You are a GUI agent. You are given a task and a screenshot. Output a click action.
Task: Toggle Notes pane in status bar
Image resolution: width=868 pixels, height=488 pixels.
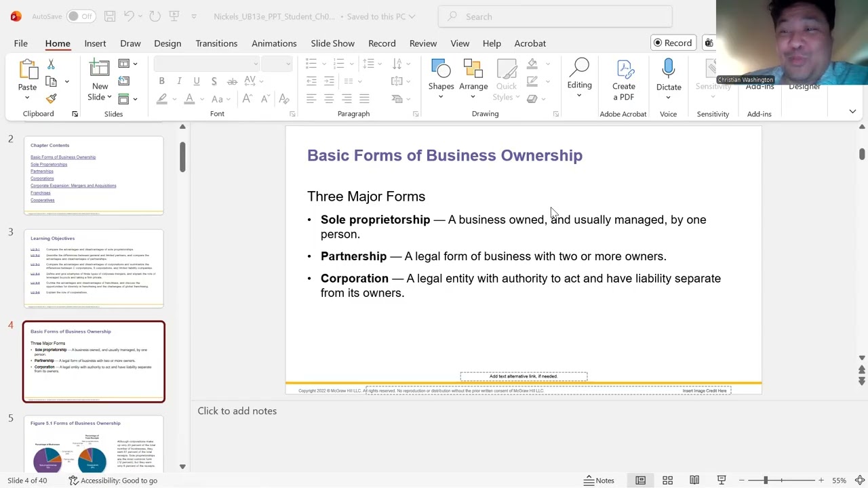coord(599,481)
